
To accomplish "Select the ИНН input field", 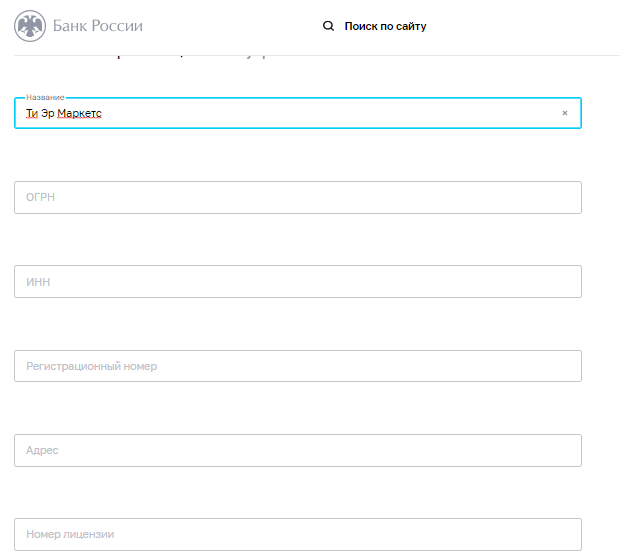I will point(298,282).
